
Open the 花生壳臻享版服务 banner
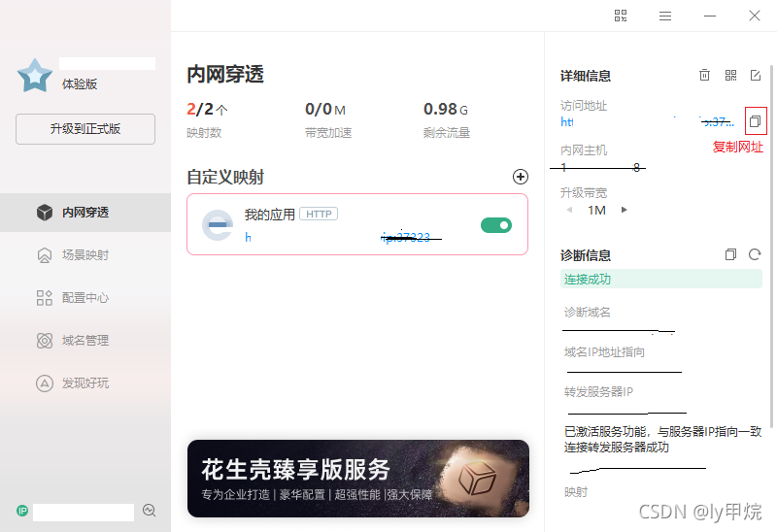tap(358, 479)
